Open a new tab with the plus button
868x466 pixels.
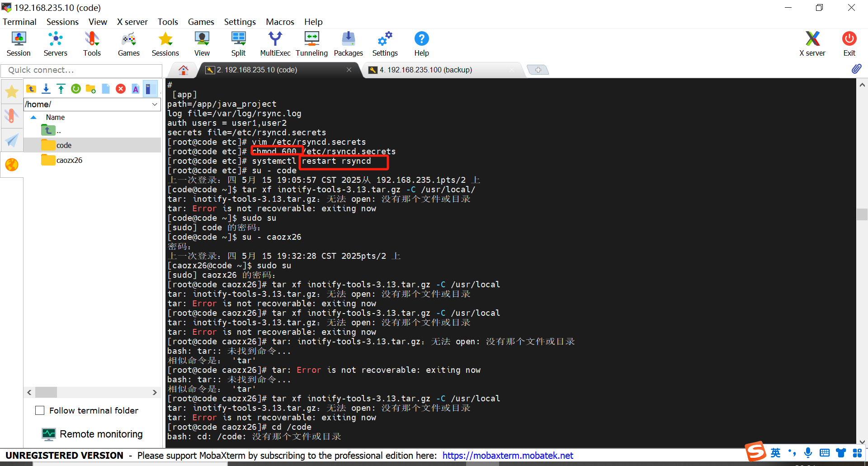pyautogui.click(x=538, y=70)
